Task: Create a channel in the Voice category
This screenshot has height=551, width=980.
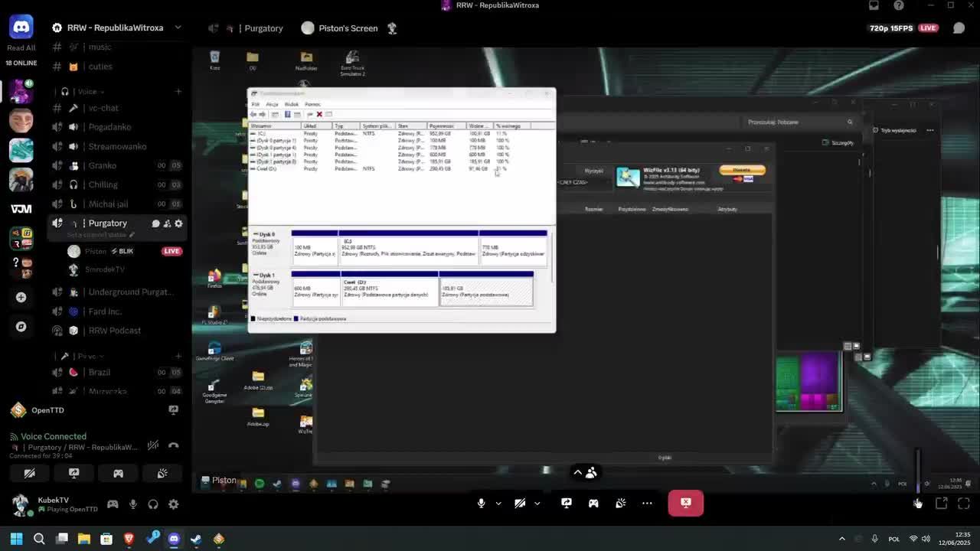Action: 178,92
